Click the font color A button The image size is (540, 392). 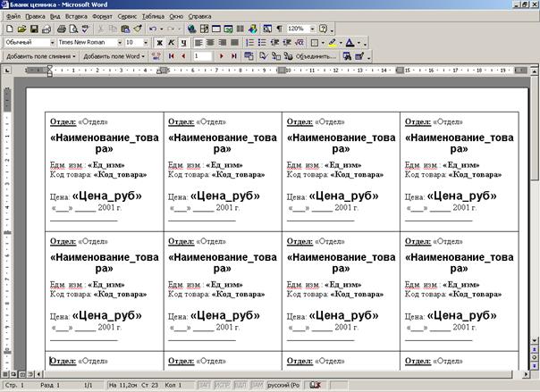pyautogui.click(x=350, y=42)
